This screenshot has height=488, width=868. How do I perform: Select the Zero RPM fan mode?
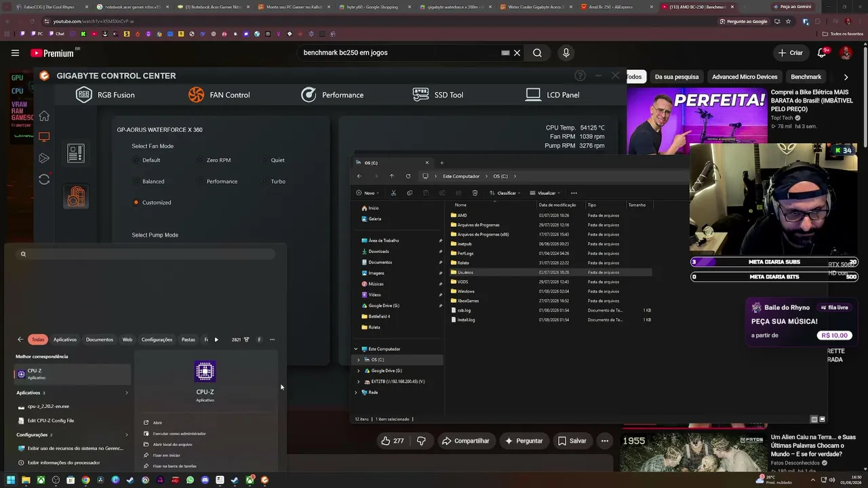tap(214, 160)
